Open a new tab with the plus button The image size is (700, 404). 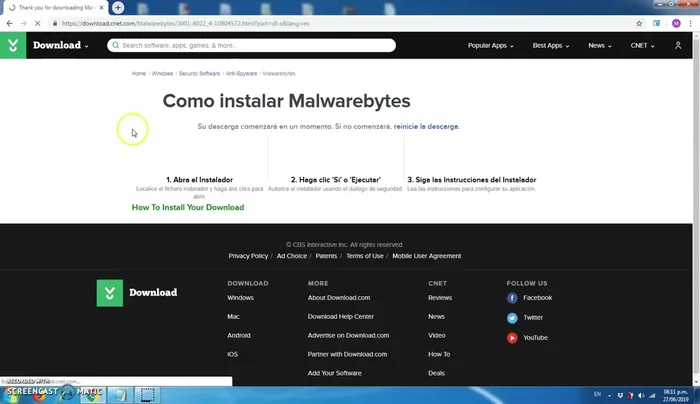click(118, 7)
